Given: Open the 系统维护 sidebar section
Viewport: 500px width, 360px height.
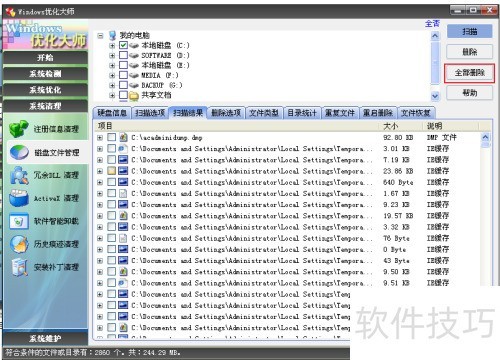Looking at the screenshot, I should pyautogui.click(x=45, y=338).
